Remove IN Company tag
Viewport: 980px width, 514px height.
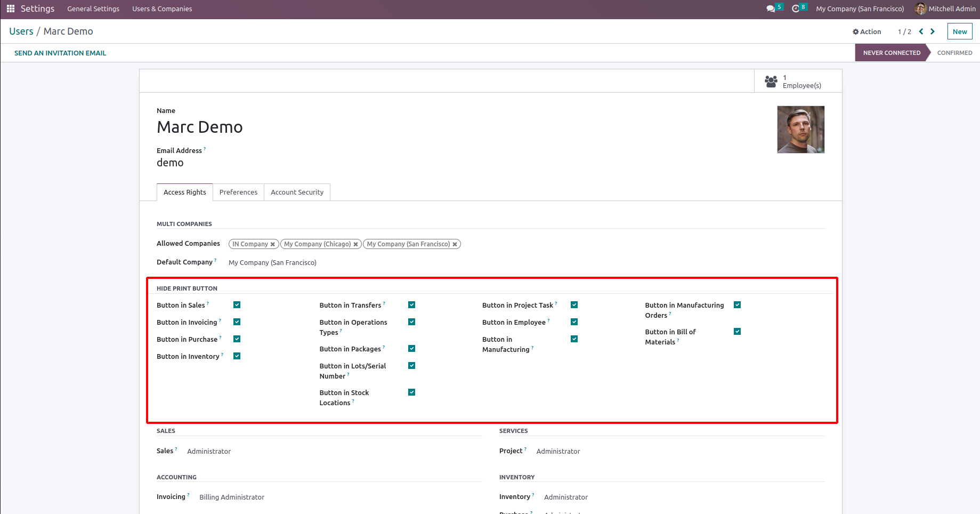coord(273,244)
